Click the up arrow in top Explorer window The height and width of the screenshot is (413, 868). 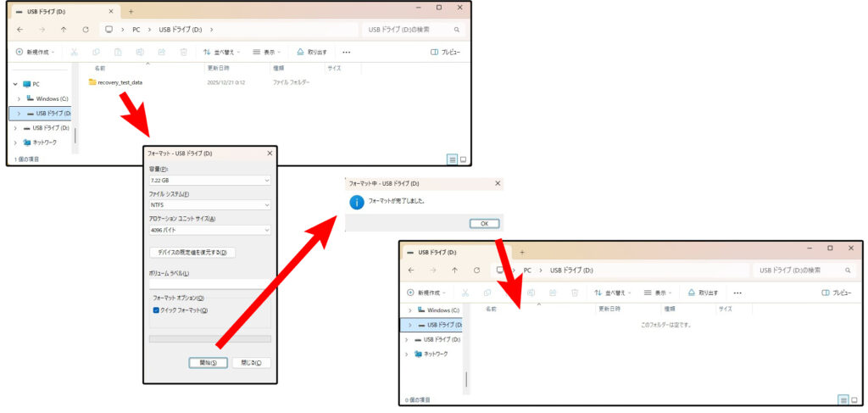click(63, 30)
